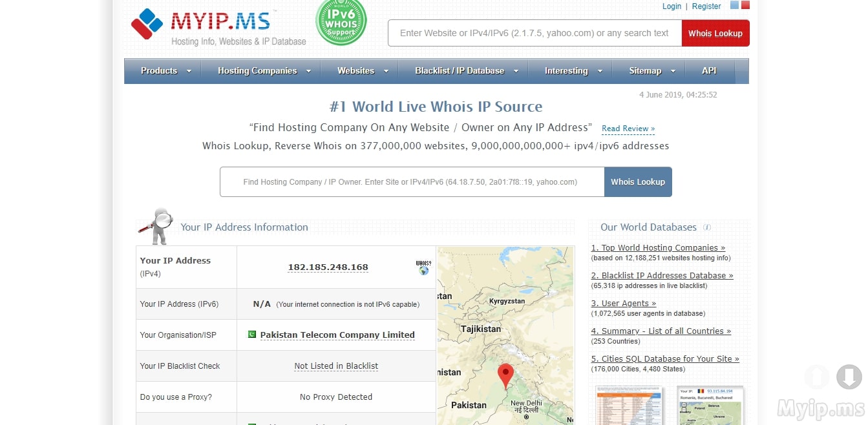Click the Register link

coord(706,6)
